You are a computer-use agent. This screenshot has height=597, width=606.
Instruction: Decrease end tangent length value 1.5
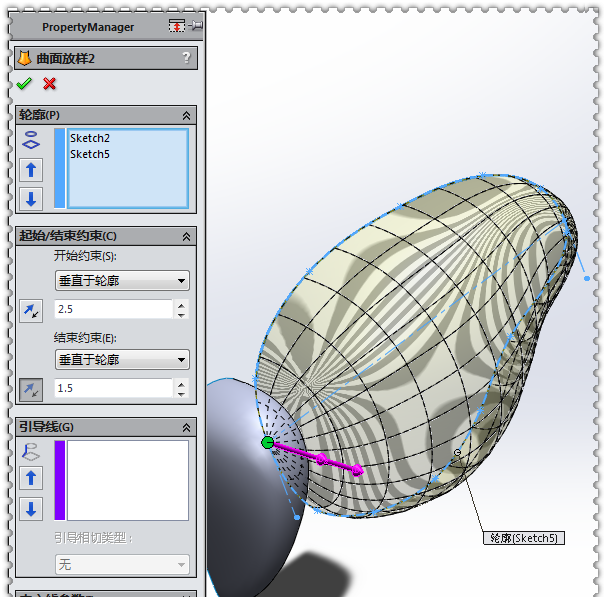181,394
